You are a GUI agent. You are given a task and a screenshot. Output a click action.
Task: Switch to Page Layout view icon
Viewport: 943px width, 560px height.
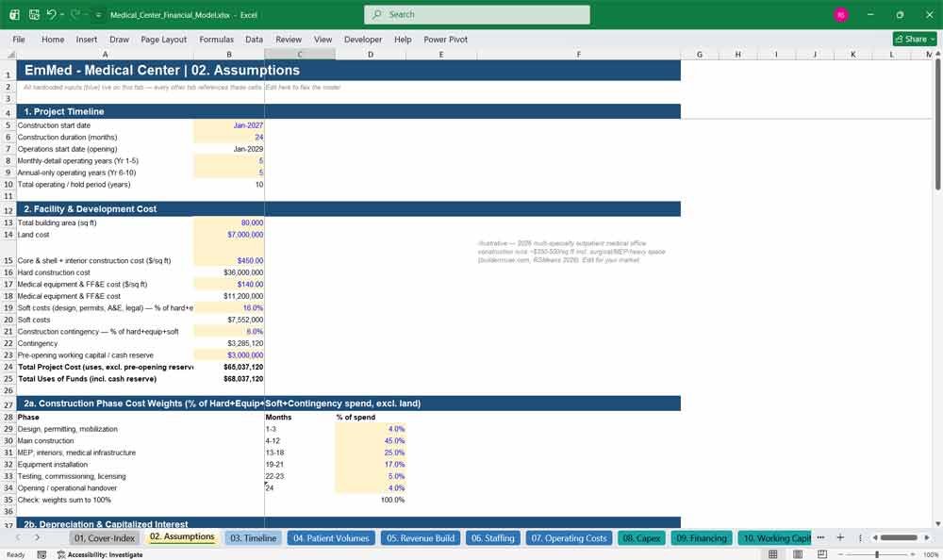click(x=798, y=554)
